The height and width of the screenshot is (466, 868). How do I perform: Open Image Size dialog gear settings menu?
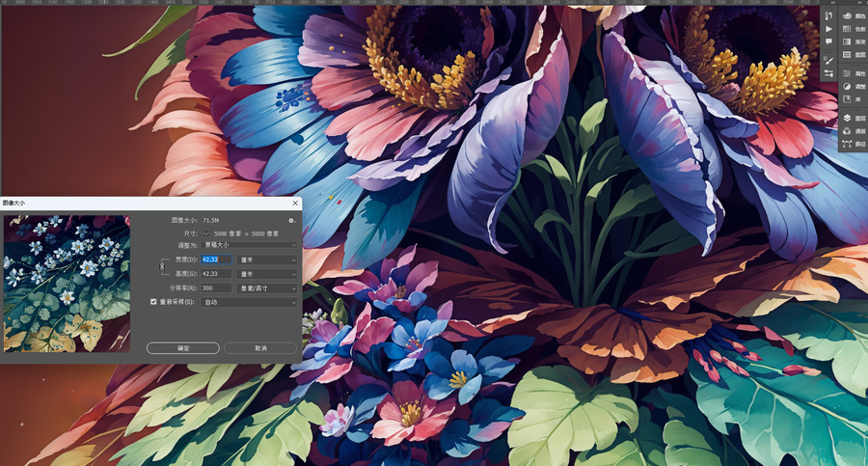pyautogui.click(x=291, y=221)
